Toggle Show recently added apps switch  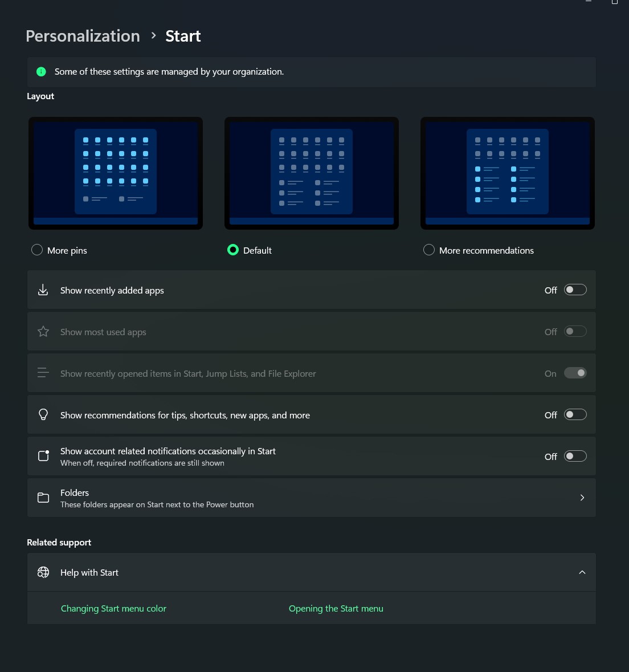pyautogui.click(x=575, y=290)
